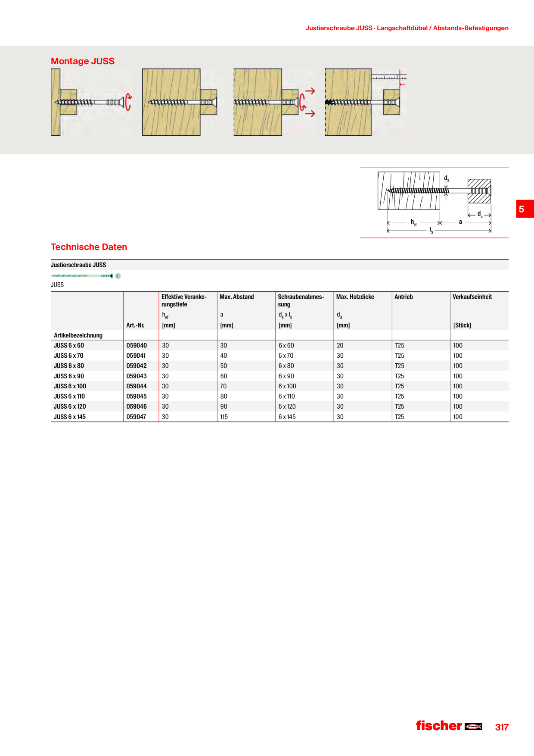Screen dimensions: 534x756
Task: Click the 'Antrieb' column header
Action: click(x=404, y=297)
